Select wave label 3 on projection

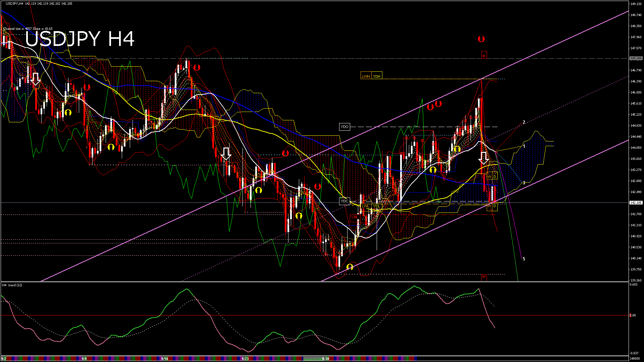click(524, 183)
